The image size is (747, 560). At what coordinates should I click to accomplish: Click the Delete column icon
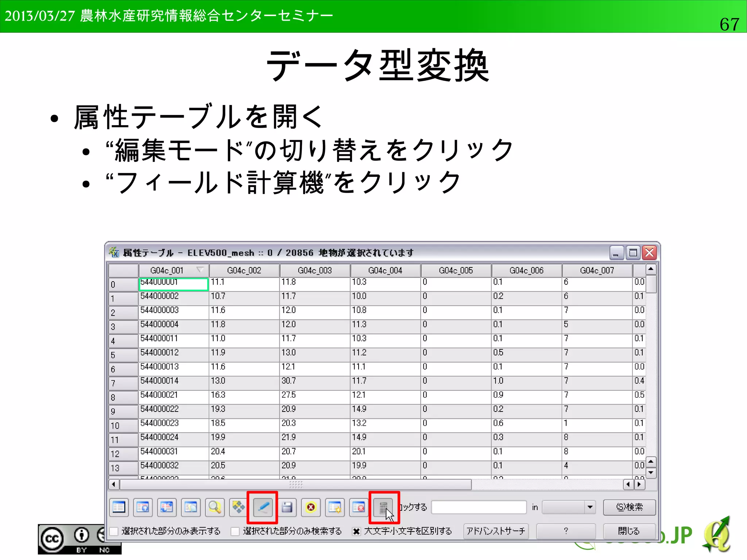click(x=359, y=507)
